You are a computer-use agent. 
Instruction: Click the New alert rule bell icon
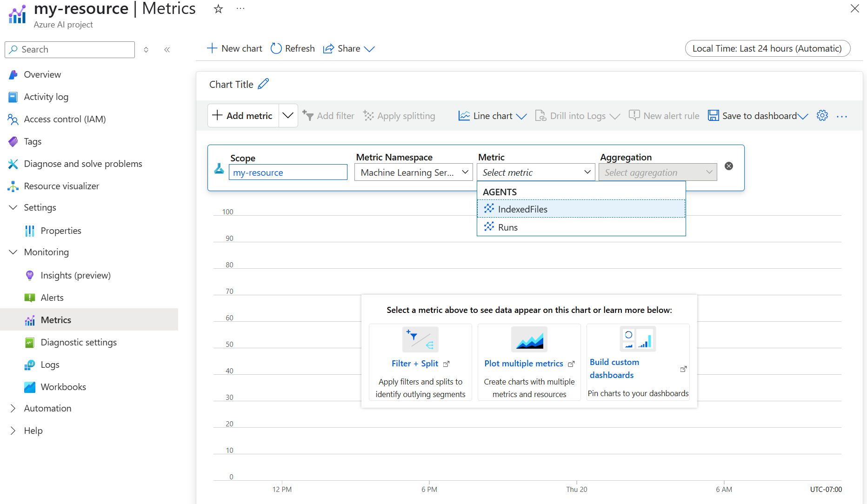tap(634, 115)
